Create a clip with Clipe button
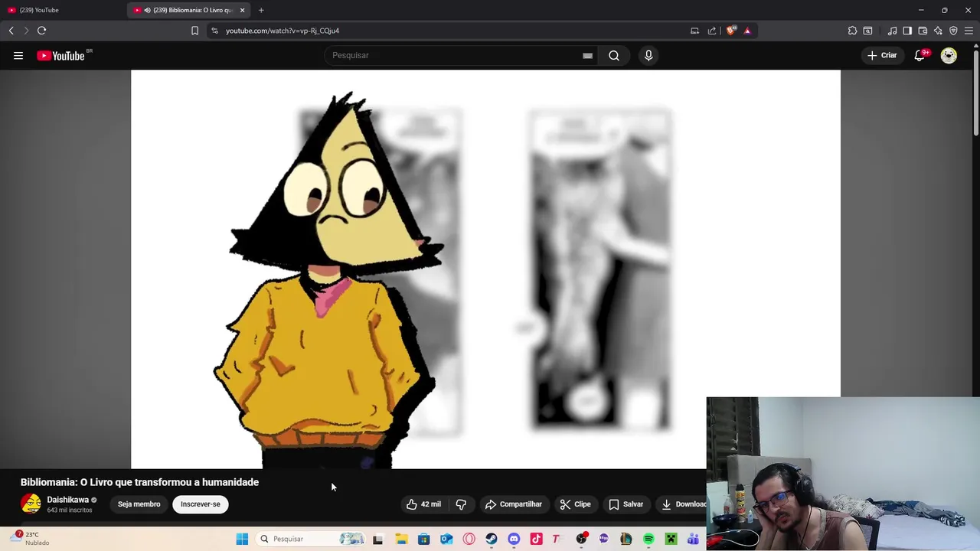Screen dimensions: 980x551 point(575,504)
